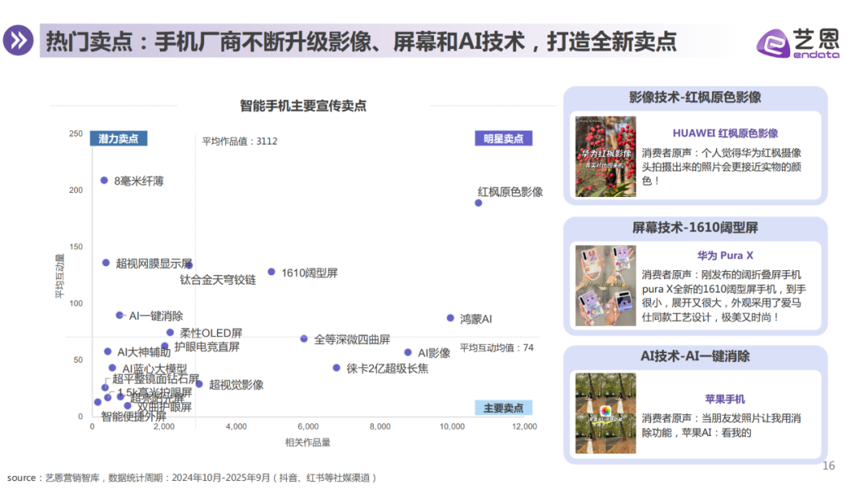Viewport: 868px width, 489px height.
Task: Select the 潜力卖点 quadrant label
Action: click(x=118, y=138)
